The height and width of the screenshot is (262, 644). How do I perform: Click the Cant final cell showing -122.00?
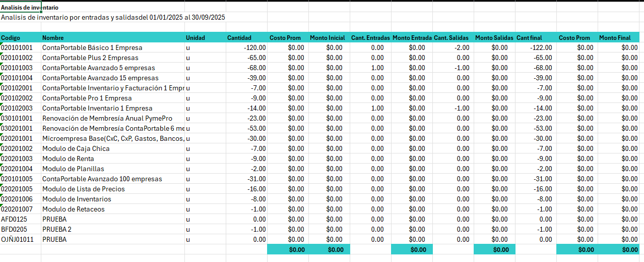coord(536,47)
